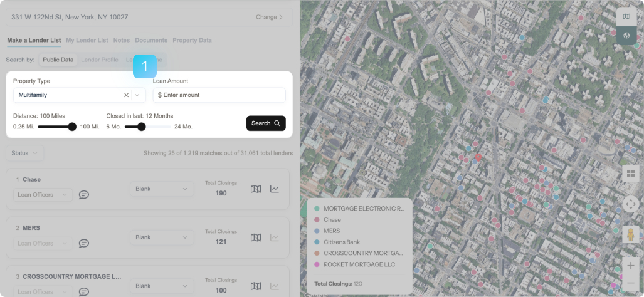The height and width of the screenshot is (297, 644).
Task: Switch to the My Lender List tab
Action: (87, 40)
